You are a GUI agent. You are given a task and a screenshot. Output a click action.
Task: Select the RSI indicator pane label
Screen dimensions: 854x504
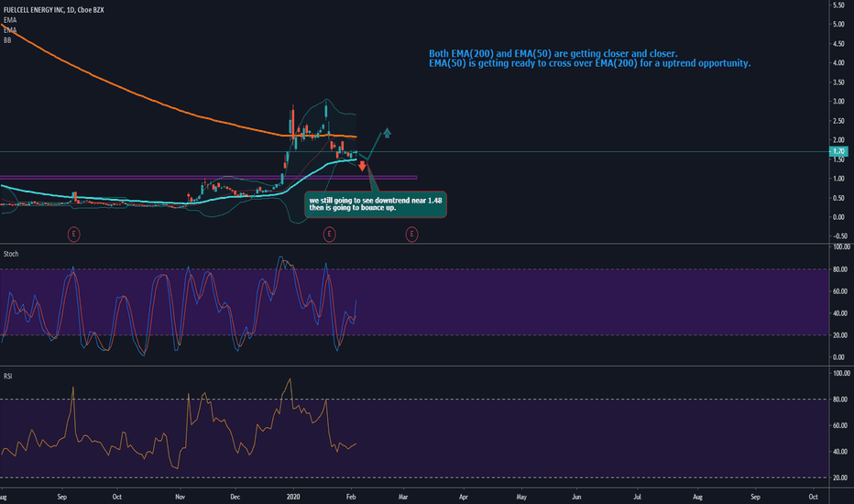click(7, 376)
